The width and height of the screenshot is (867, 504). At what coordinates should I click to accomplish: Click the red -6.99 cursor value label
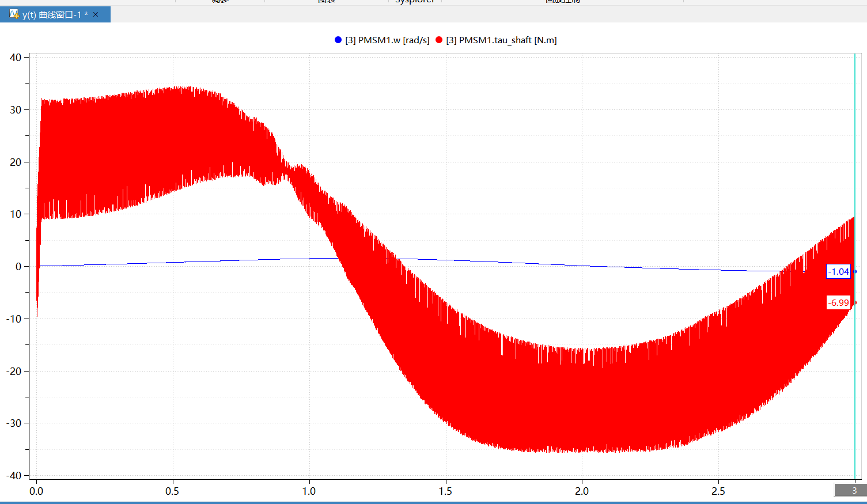[838, 302]
